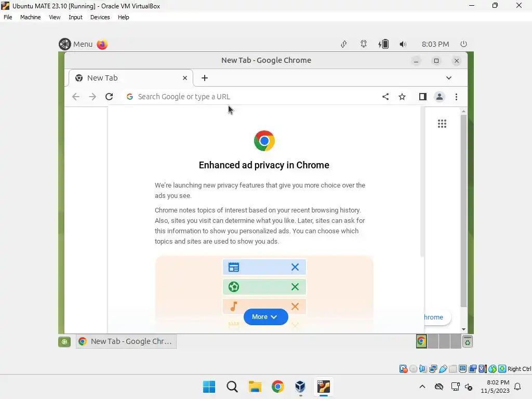Open VirtualBox Devices menu
Screen dimensions: 532x399
[x=100, y=17]
